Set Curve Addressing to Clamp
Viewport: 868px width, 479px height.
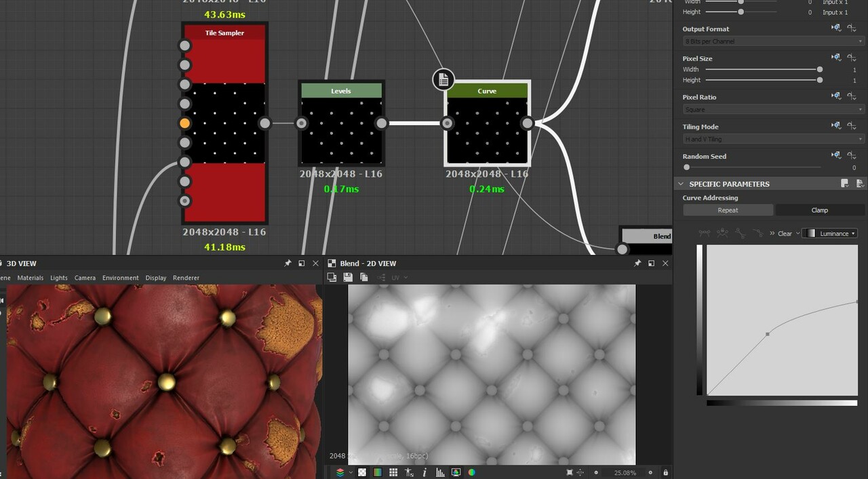[x=820, y=210]
